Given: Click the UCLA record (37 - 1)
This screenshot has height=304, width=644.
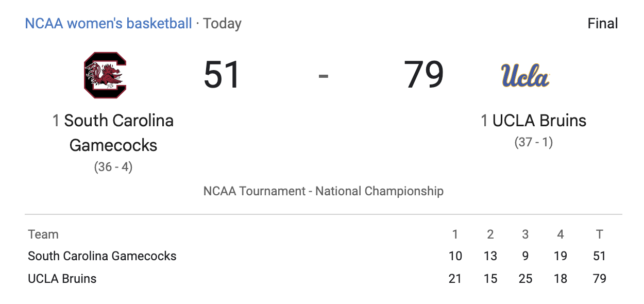Looking at the screenshot, I should (x=533, y=142).
